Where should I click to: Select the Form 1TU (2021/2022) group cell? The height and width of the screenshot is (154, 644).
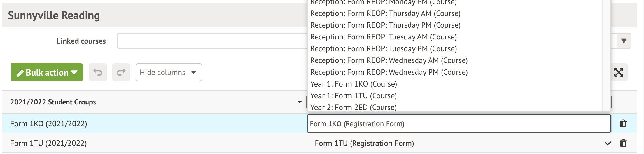tap(48, 143)
